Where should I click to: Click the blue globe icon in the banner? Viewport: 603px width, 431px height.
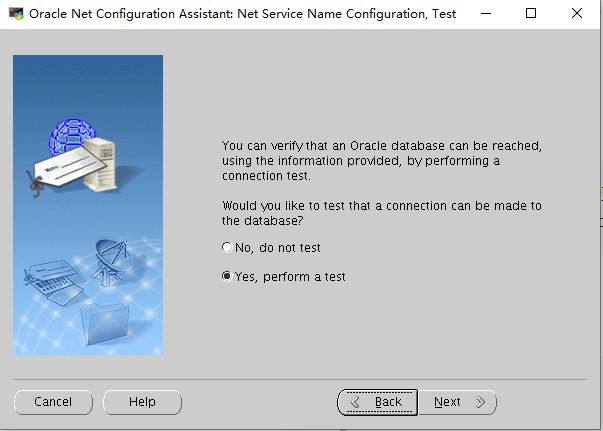pyautogui.click(x=71, y=136)
